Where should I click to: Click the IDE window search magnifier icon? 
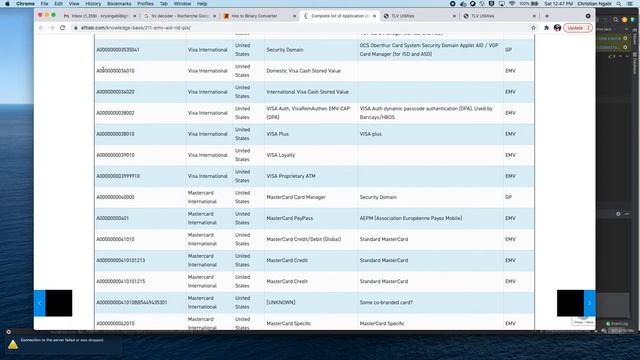point(616,20)
